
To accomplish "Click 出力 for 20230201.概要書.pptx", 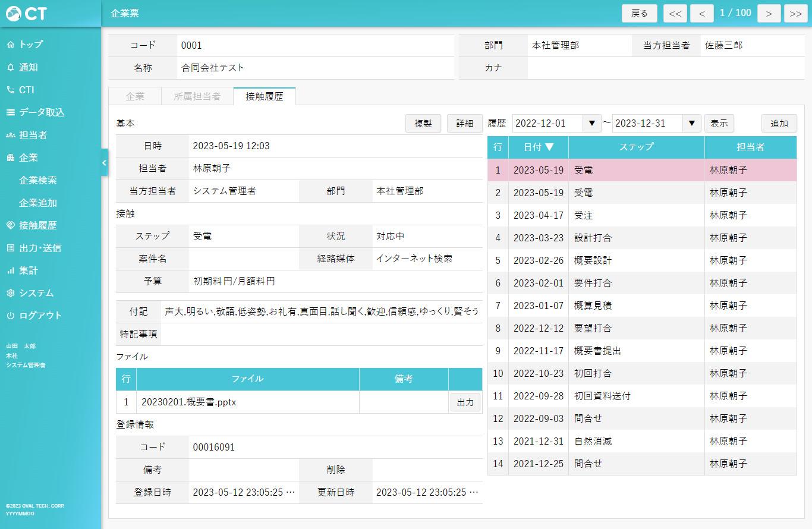I will coord(465,402).
